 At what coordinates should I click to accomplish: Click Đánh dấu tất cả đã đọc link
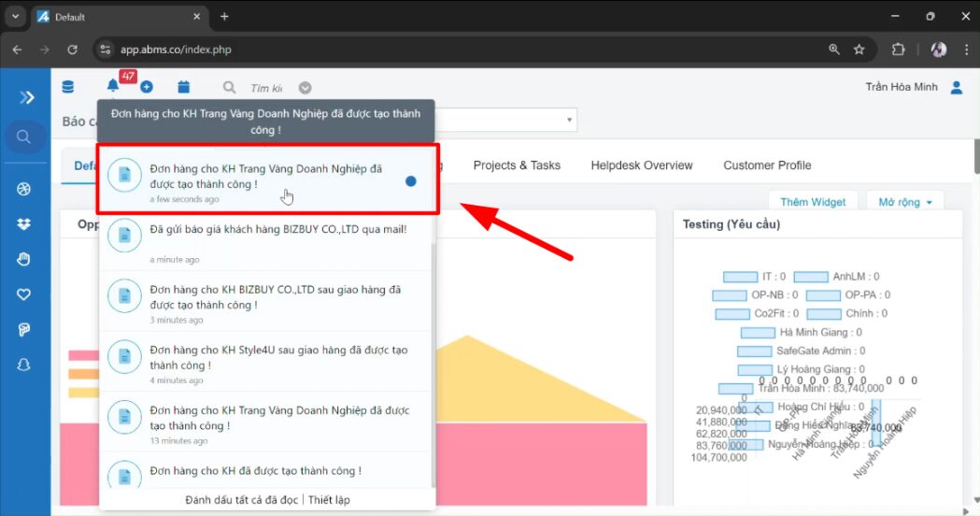point(241,500)
